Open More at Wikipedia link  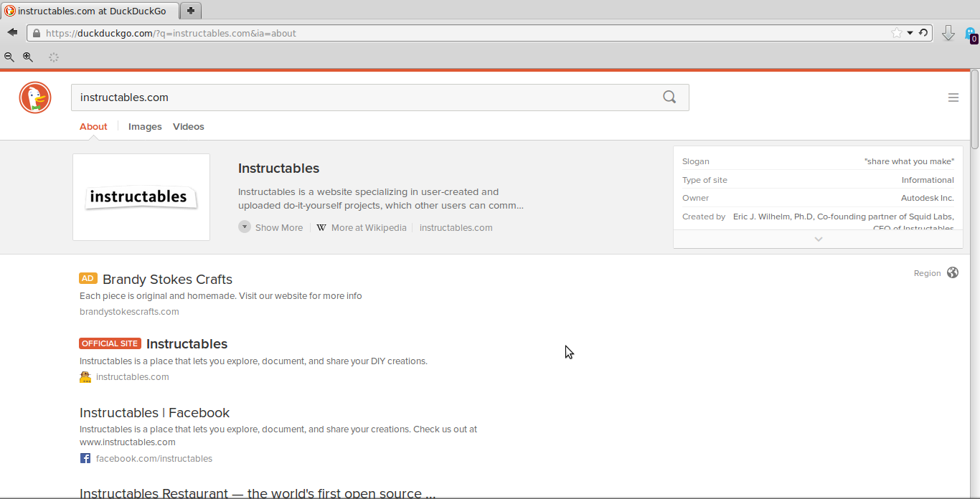(x=369, y=227)
